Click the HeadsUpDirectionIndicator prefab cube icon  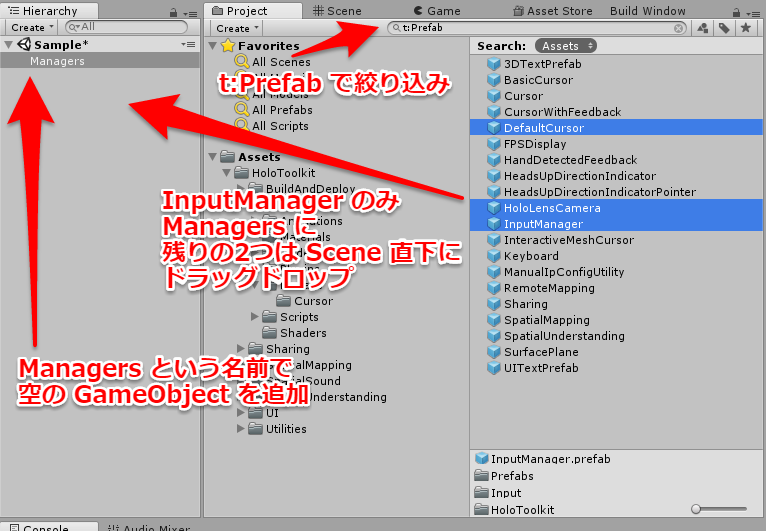494,176
